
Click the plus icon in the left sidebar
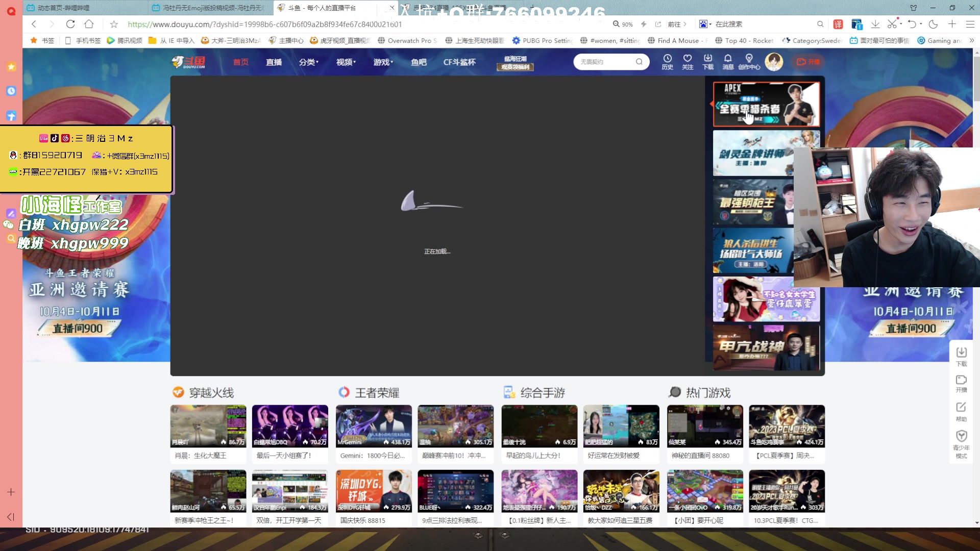click(x=11, y=492)
